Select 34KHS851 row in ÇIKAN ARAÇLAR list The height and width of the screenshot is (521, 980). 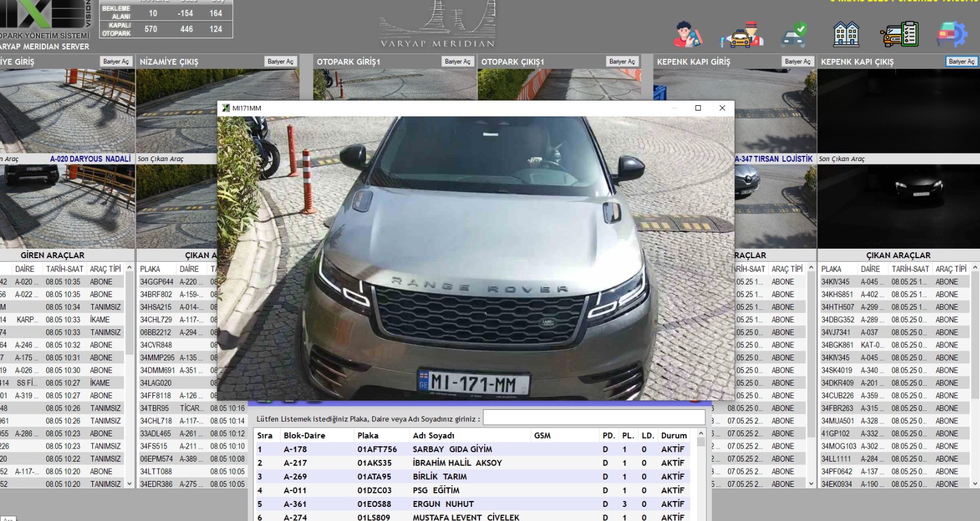click(x=894, y=295)
